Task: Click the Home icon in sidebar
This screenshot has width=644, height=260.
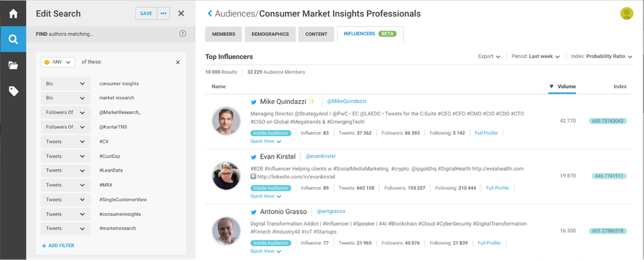Action: [x=13, y=14]
